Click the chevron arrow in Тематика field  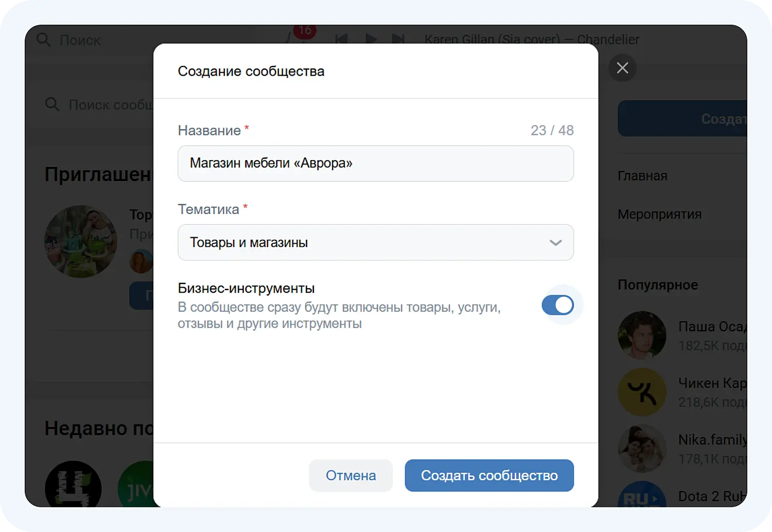555,243
